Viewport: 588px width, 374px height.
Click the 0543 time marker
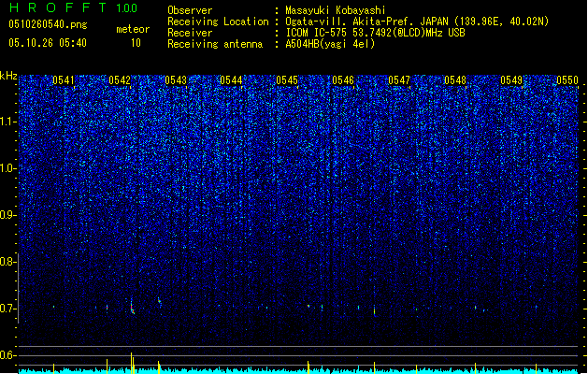coord(176,80)
